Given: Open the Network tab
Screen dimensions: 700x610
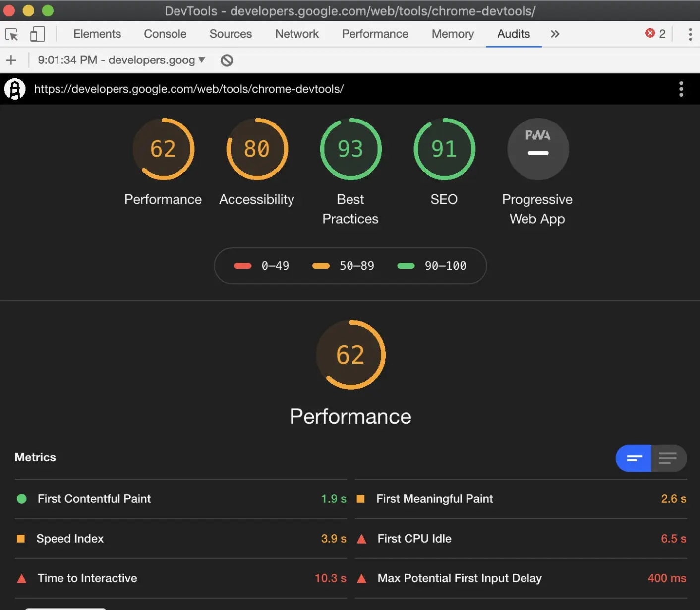Looking at the screenshot, I should 297,34.
